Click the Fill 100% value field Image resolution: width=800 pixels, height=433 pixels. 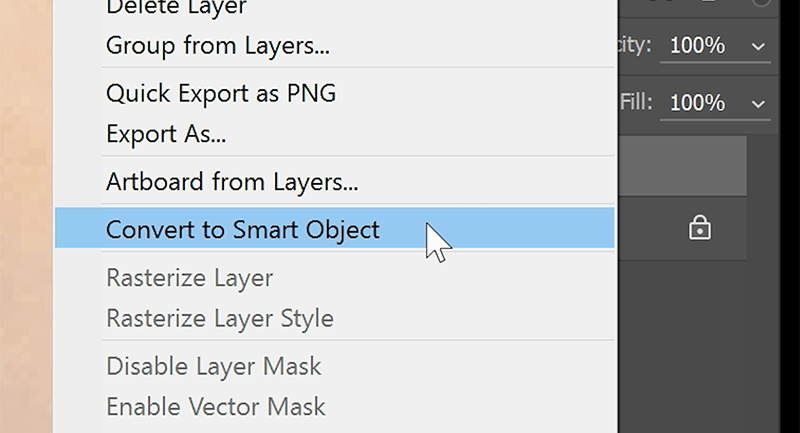[x=698, y=103]
